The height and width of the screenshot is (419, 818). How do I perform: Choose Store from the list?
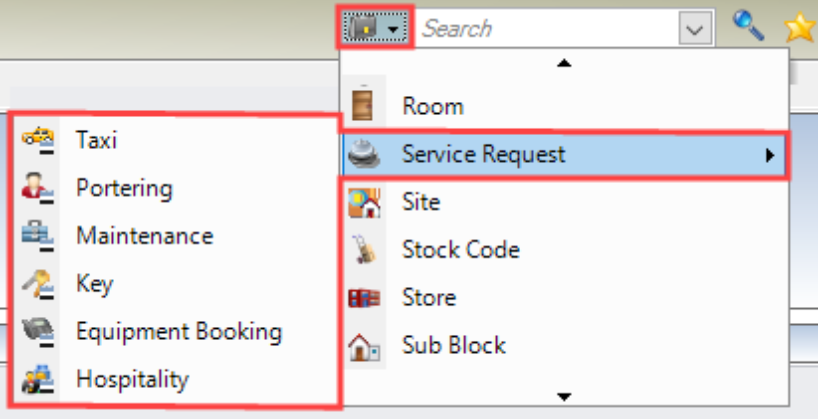pyautogui.click(x=428, y=298)
